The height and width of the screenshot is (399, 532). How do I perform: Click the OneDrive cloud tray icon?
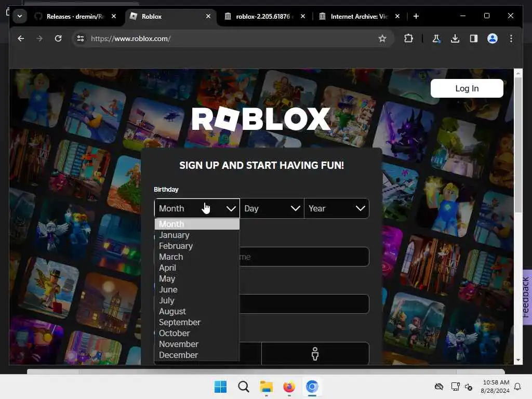click(438, 387)
